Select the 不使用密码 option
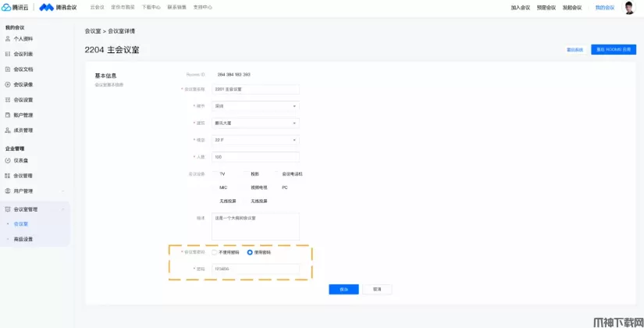644x328 pixels. click(x=215, y=252)
